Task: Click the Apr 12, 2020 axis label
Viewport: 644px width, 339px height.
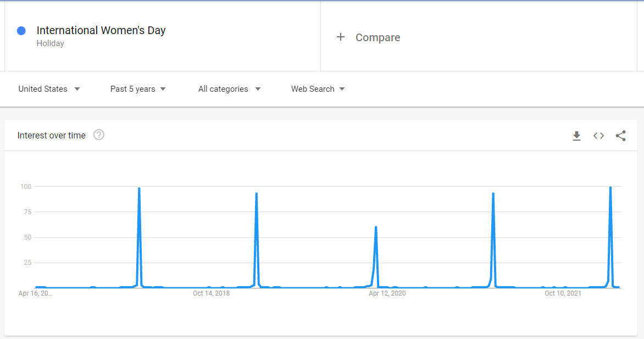Action: coord(387,293)
